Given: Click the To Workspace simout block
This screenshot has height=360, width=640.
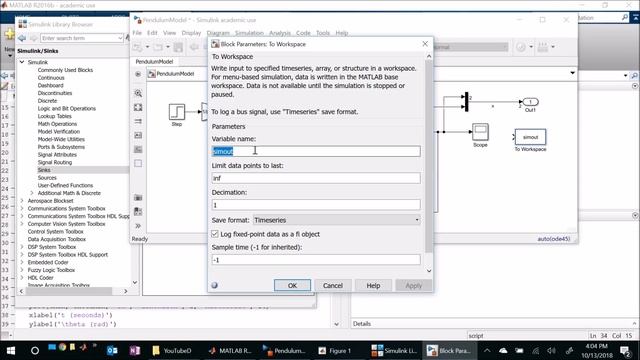Looking at the screenshot, I should point(530,137).
